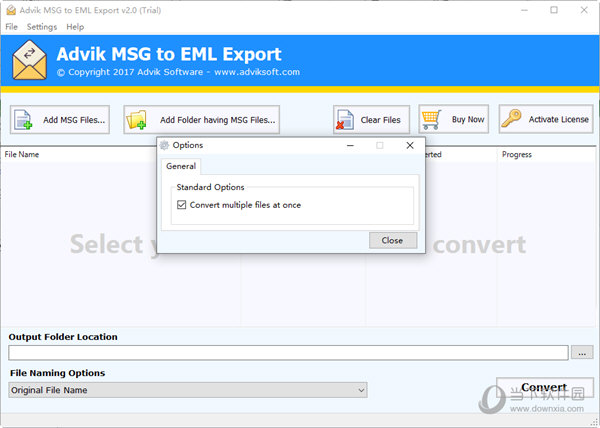Screen dimensions: 600x428
Task: Click the Original File Name value
Action: tap(49, 390)
